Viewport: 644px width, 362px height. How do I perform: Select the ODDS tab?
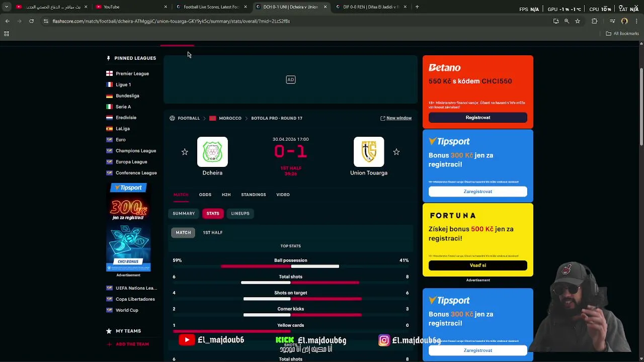tap(205, 195)
